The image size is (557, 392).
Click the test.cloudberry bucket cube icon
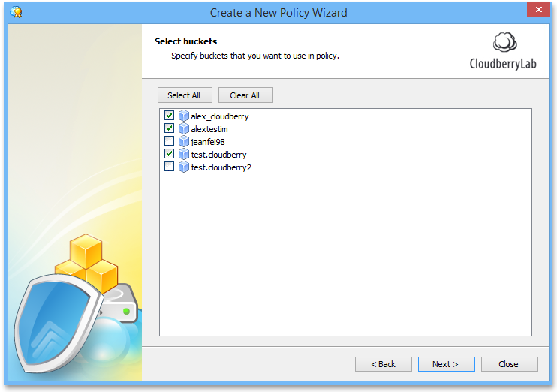(x=183, y=154)
